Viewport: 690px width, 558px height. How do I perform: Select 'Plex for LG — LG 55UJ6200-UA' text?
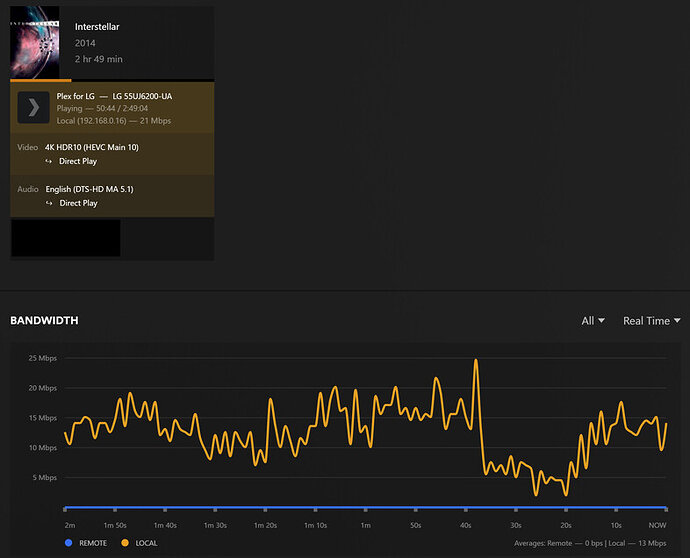tap(114, 96)
